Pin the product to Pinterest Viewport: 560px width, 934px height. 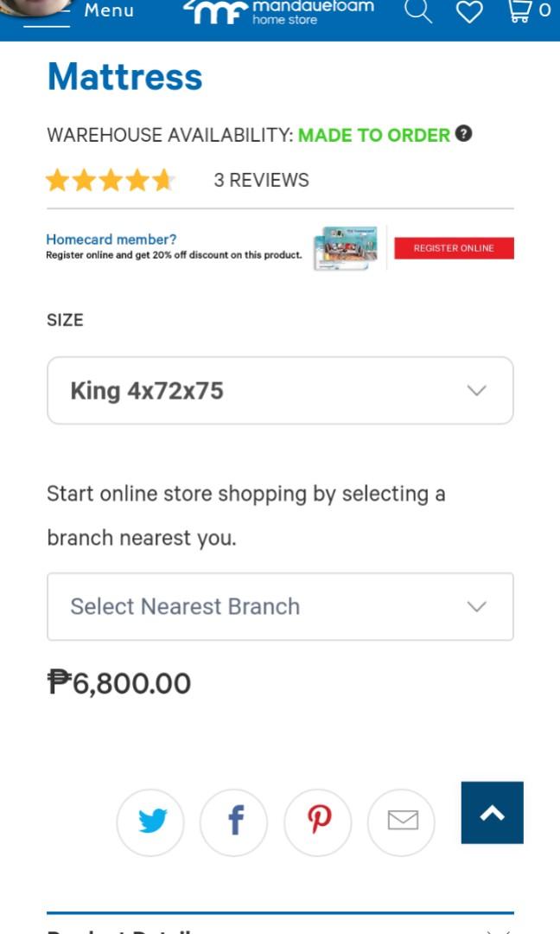click(x=318, y=822)
